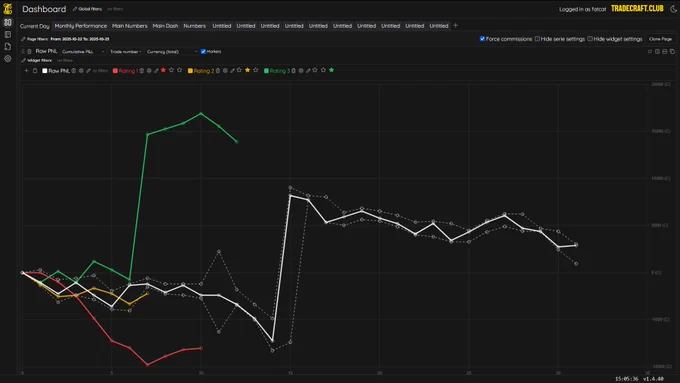Click the Raw PNL widget title text

point(46,51)
